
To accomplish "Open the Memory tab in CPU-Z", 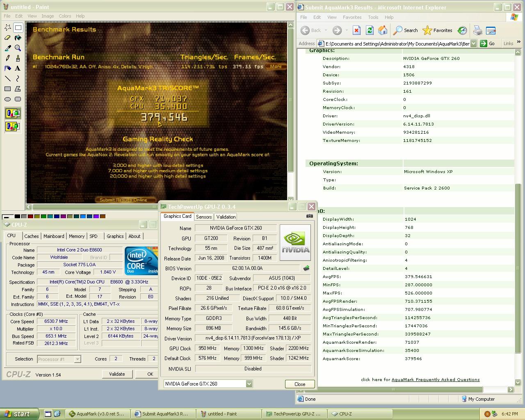I will pyautogui.click(x=77, y=236).
